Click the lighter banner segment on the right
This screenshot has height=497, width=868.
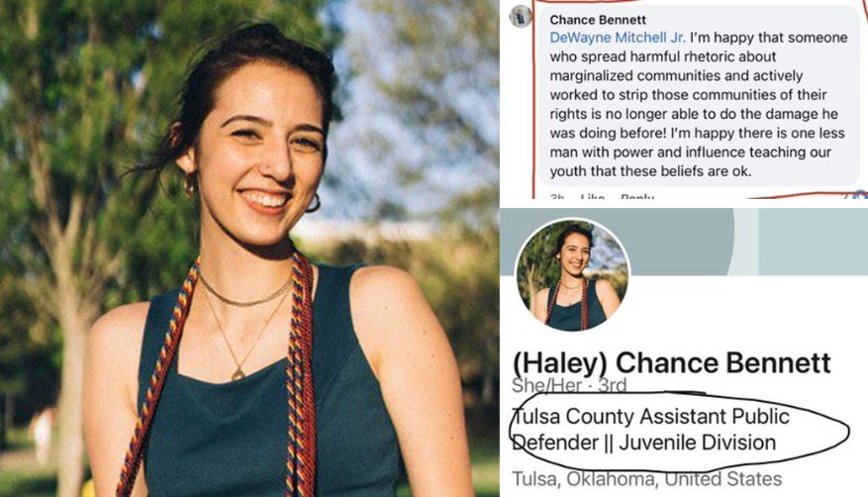coord(813,242)
